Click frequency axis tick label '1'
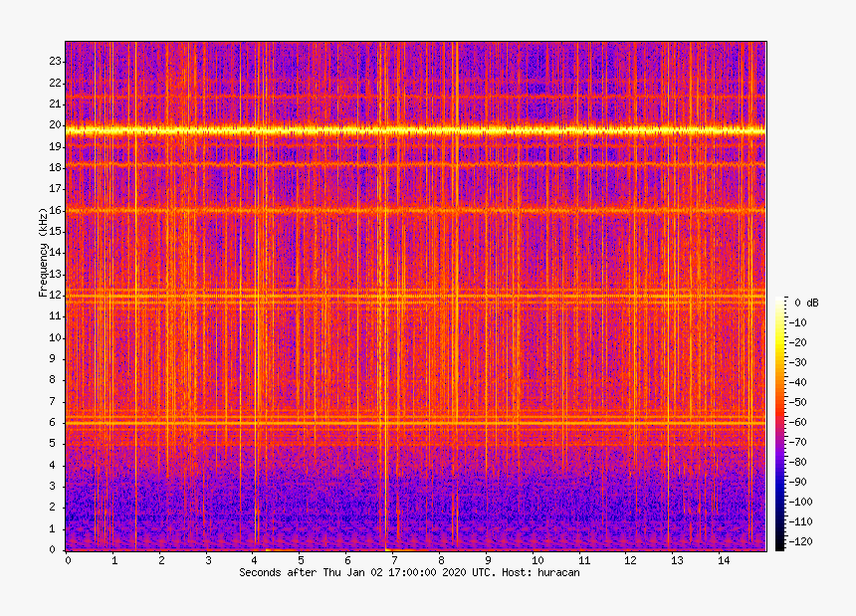The height and width of the screenshot is (616, 856). [53, 528]
